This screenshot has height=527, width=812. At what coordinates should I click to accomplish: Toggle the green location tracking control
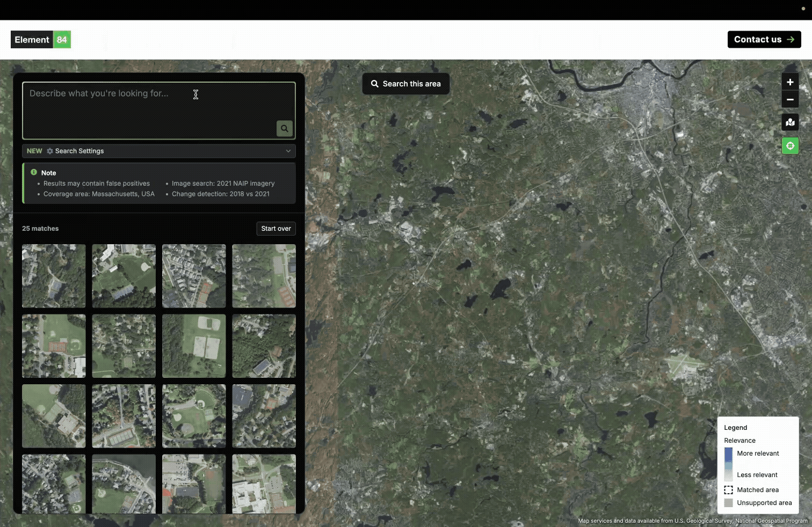point(789,145)
